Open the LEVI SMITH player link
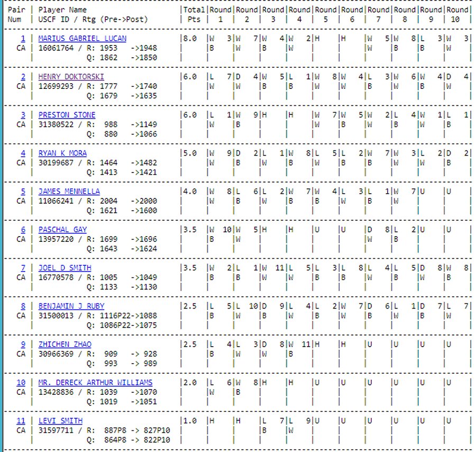The width and height of the screenshot is (476, 452). (x=60, y=421)
